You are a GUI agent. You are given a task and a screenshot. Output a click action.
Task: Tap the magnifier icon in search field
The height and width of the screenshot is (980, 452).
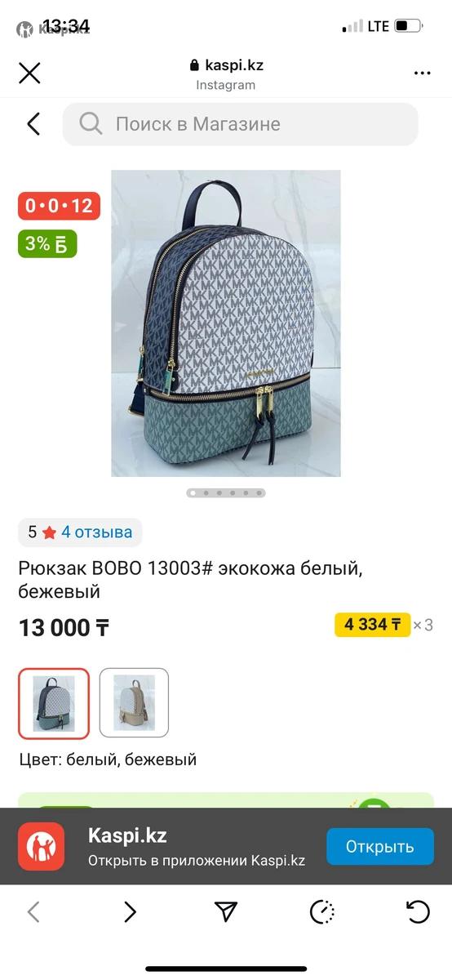point(91,124)
